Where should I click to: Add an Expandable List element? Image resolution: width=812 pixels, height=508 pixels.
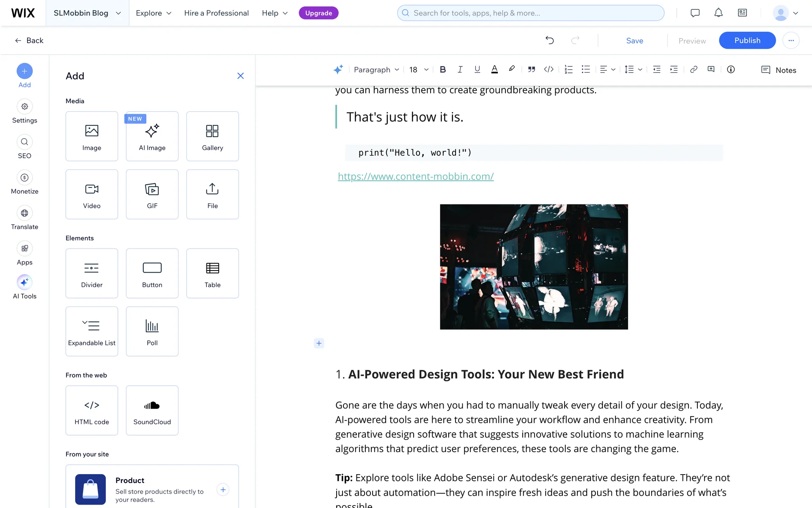(x=92, y=331)
